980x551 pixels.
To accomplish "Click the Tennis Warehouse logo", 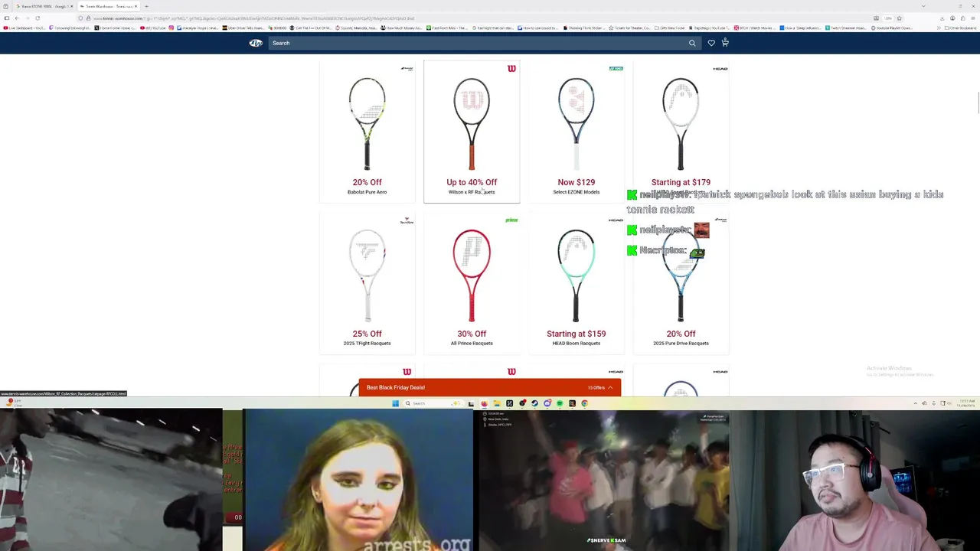I will click(x=256, y=43).
